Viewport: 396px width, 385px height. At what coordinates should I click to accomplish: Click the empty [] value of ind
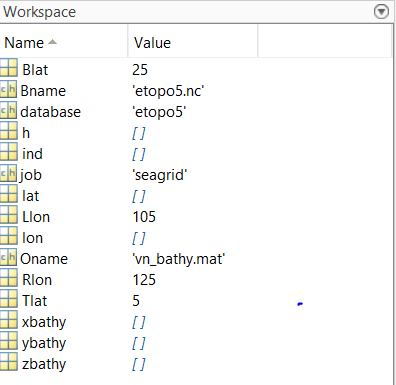tap(139, 154)
